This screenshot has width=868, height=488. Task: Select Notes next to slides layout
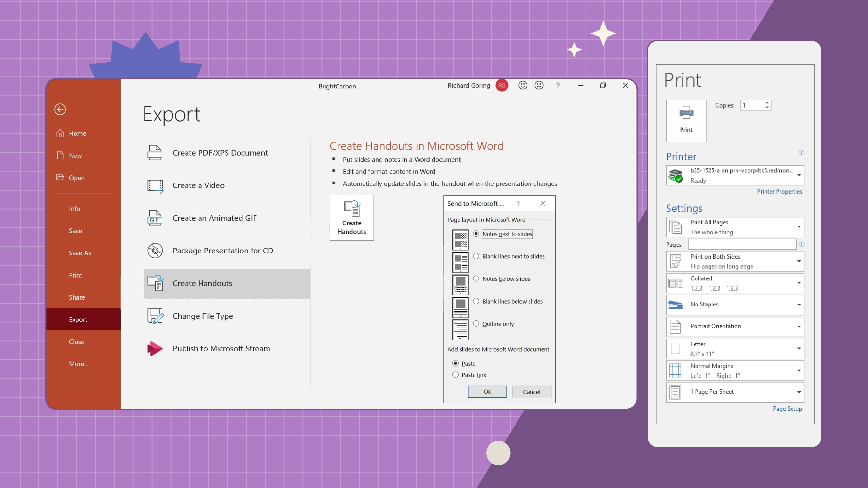tap(476, 234)
